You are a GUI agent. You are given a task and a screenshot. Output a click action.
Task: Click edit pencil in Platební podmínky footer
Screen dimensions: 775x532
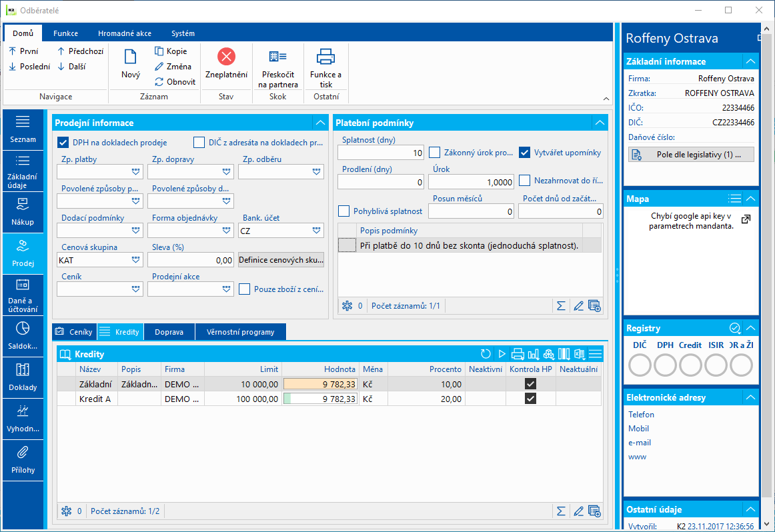click(x=578, y=306)
